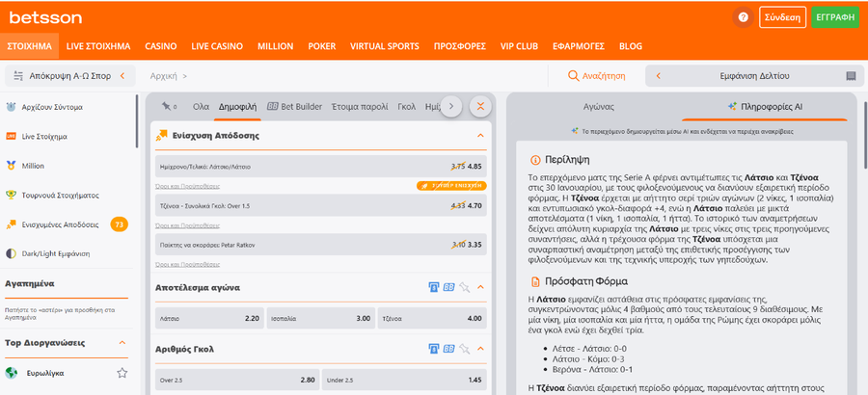Screen dimensions: 868x395
Task: Click the BB icon in Αριθμός Γκολ
Action: tap(448, 349)
